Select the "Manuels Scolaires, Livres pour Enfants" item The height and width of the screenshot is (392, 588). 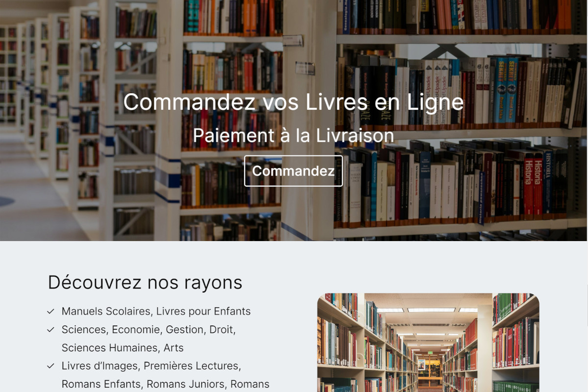(156, 312)
